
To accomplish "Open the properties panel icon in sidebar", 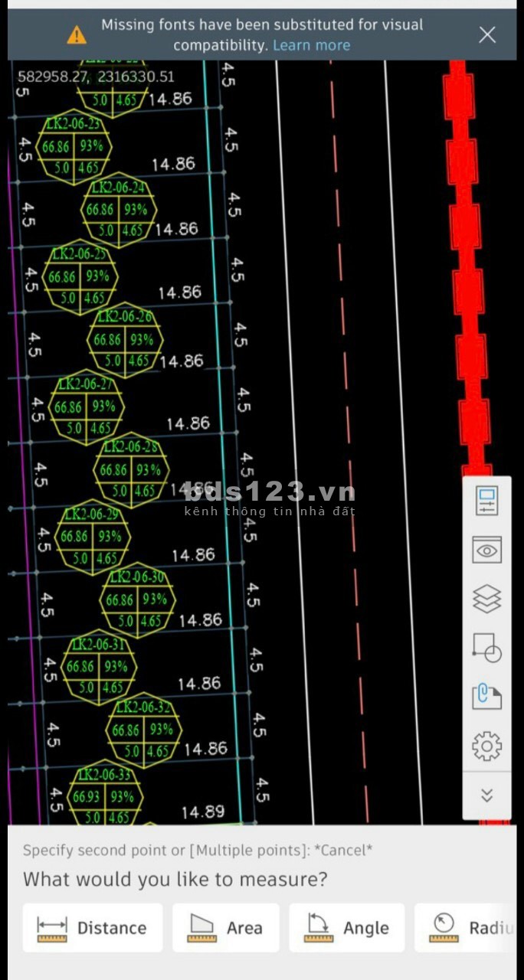I will click(x=487, y=500).
